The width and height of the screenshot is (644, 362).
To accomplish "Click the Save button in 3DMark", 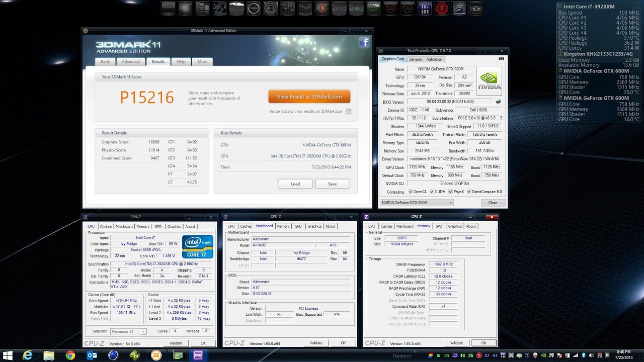I will coord(332,184).
